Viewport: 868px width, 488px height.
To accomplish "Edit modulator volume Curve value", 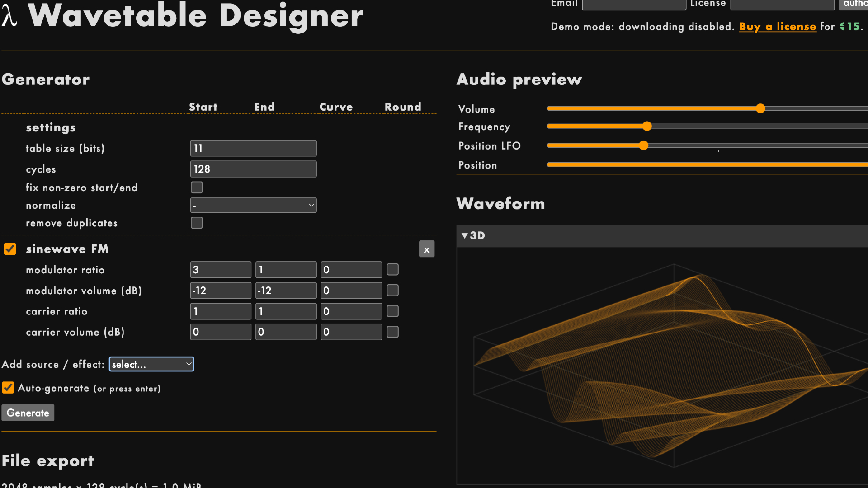I will tap(351, 291).
